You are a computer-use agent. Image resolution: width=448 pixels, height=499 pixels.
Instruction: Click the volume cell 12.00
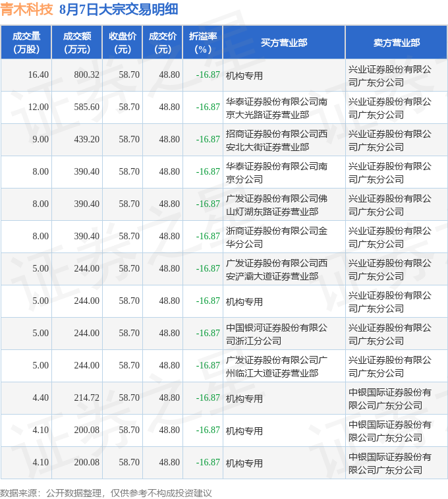38,107
